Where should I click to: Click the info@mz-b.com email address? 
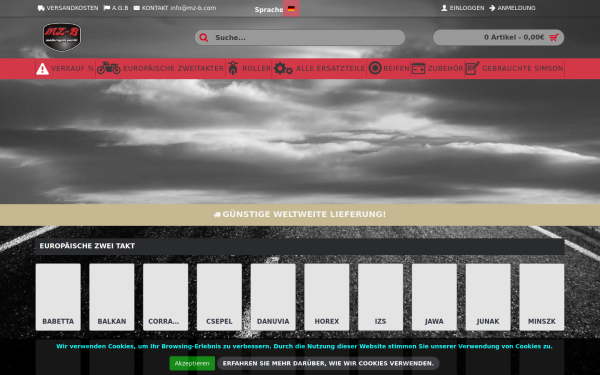pyautogui.click(x=193, y=8)
